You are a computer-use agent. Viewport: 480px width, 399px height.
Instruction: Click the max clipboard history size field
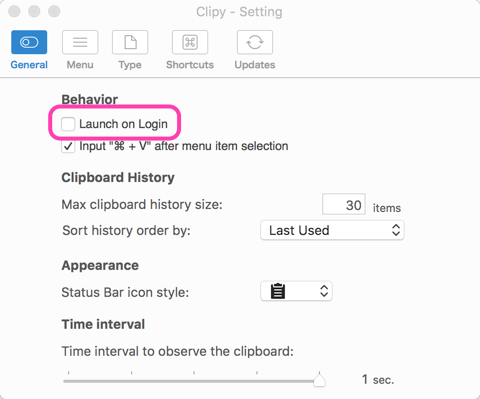click(x=344, y=204)
